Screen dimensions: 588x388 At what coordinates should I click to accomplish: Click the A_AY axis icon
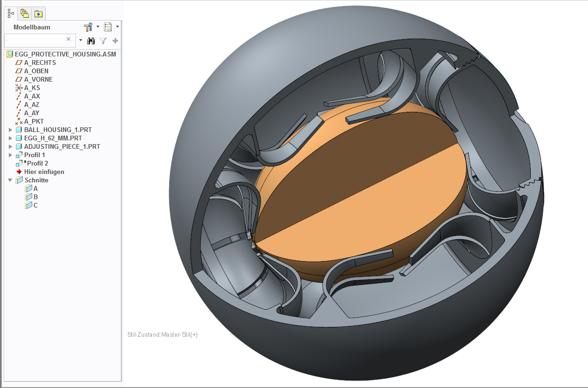click(x=19, y=113)
